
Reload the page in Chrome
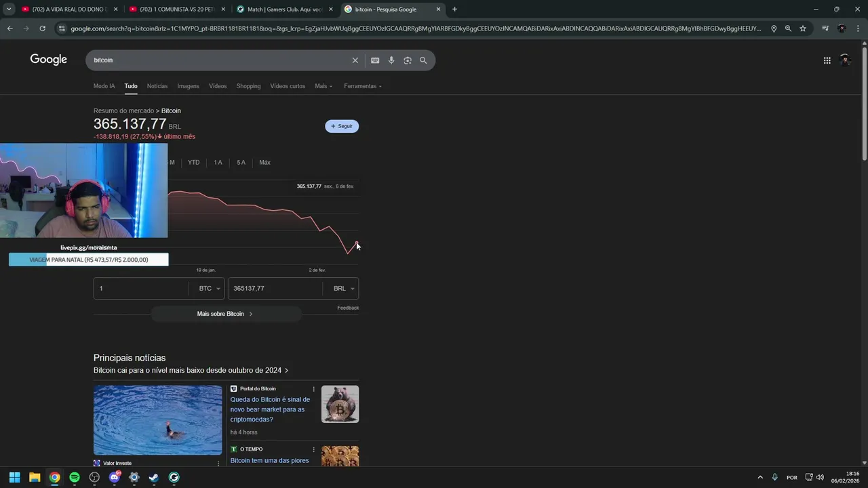click(x=42, y=28)
